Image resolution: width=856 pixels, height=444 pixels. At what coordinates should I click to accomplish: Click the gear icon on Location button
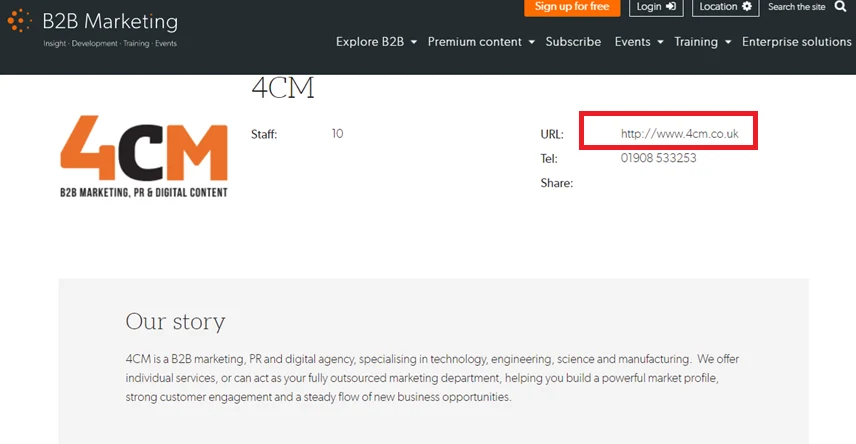(747, 6)
